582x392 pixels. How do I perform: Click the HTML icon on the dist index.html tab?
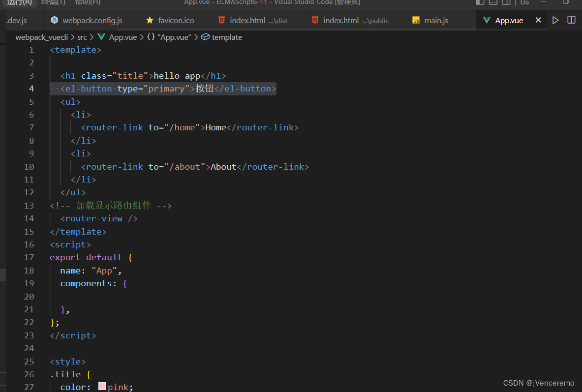(x=220, y=20)
